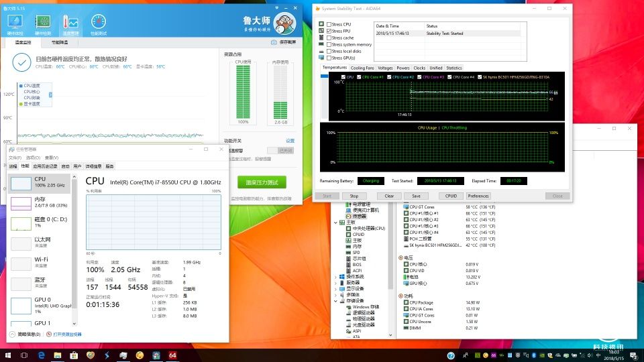Open the AIDA64 taskbar icon

[172, 355]
